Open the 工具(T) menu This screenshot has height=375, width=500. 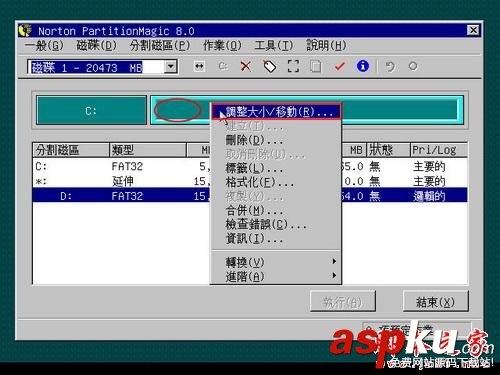coord(274,45)
